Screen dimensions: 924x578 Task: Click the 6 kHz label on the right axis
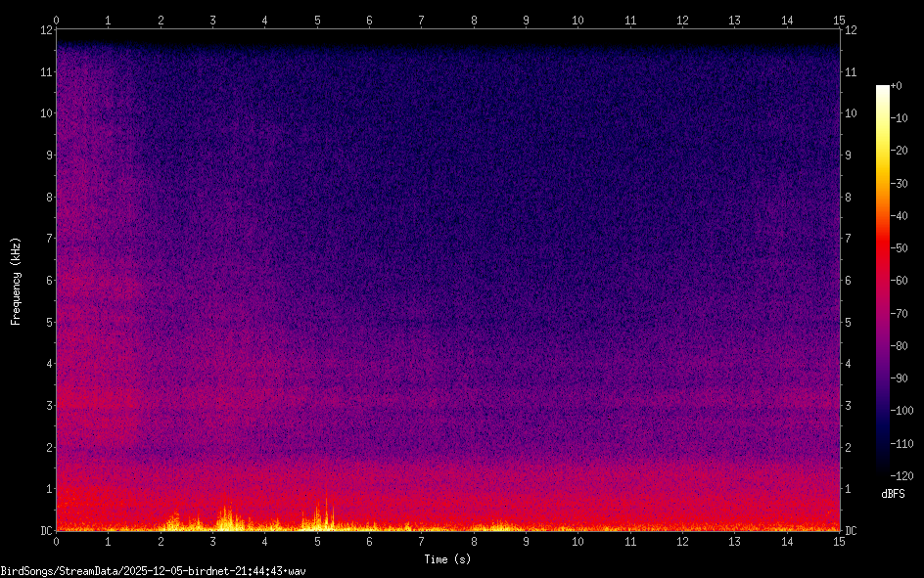[850, 281]
